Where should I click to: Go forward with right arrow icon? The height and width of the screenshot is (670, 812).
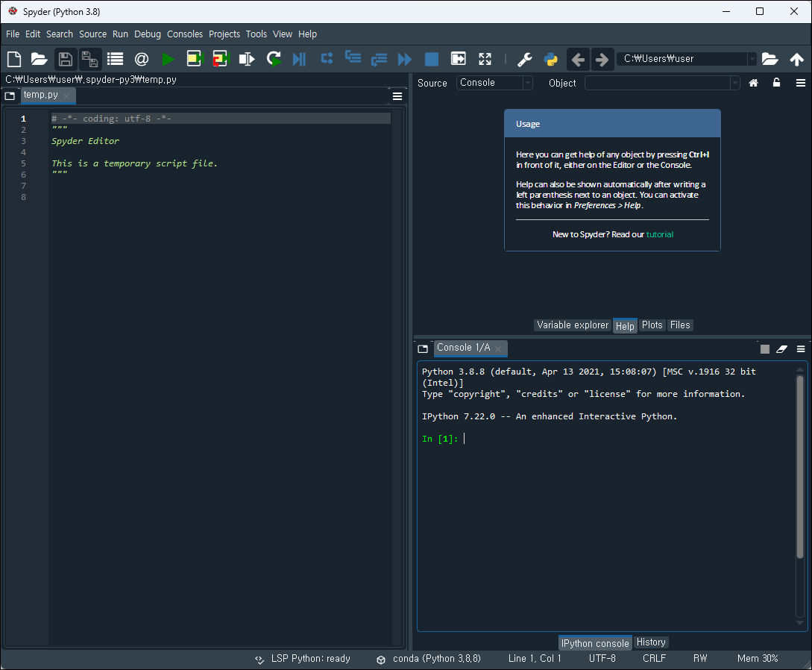602,60
